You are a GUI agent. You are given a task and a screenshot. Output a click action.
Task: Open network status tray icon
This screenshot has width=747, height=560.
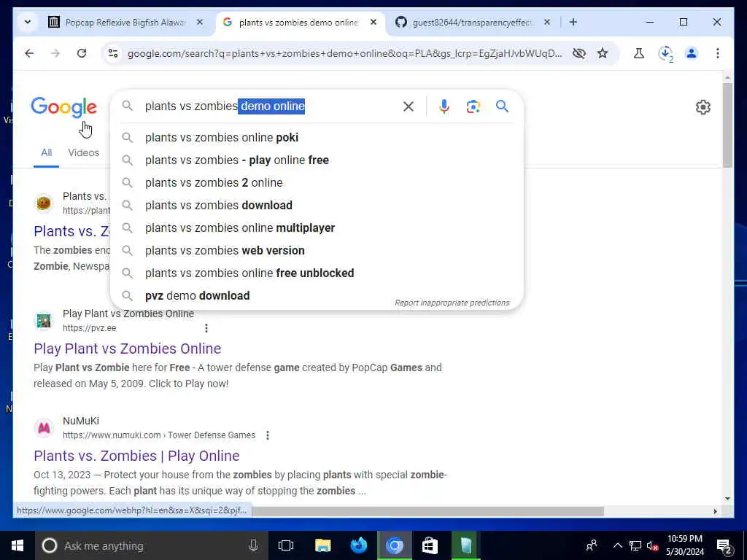coord(635,545)
